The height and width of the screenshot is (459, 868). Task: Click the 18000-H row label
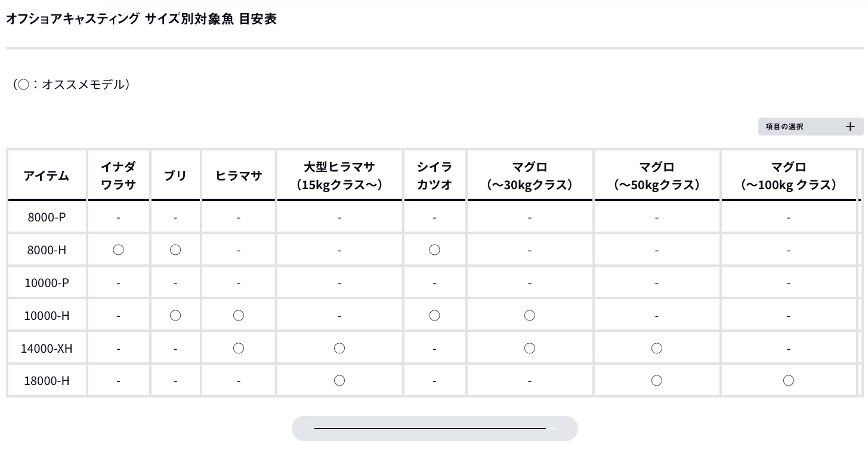click(47, 381)
